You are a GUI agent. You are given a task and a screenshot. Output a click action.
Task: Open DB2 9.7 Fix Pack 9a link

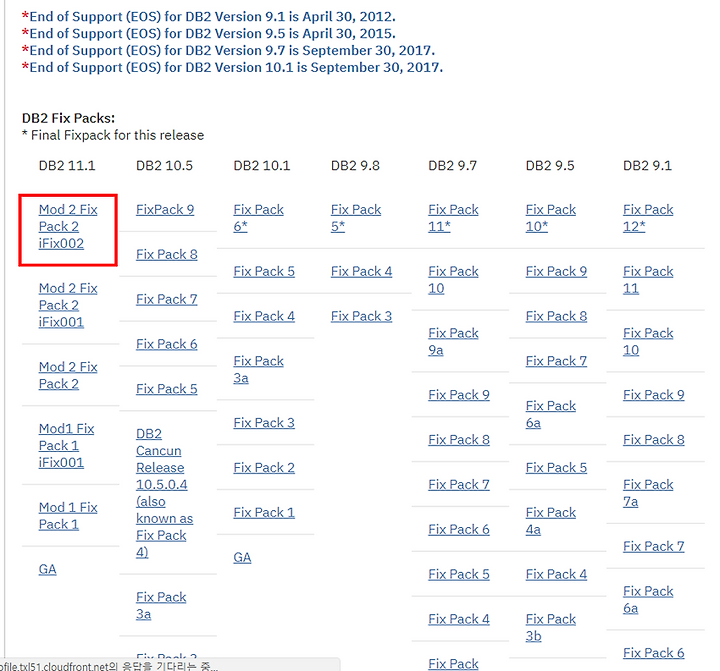click(x=453, y=342)
